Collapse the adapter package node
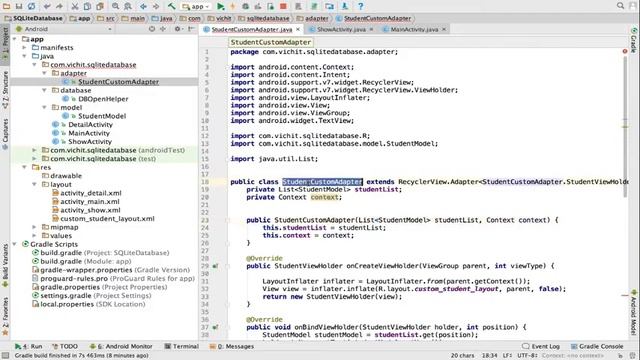 click(x=44, y=73)
